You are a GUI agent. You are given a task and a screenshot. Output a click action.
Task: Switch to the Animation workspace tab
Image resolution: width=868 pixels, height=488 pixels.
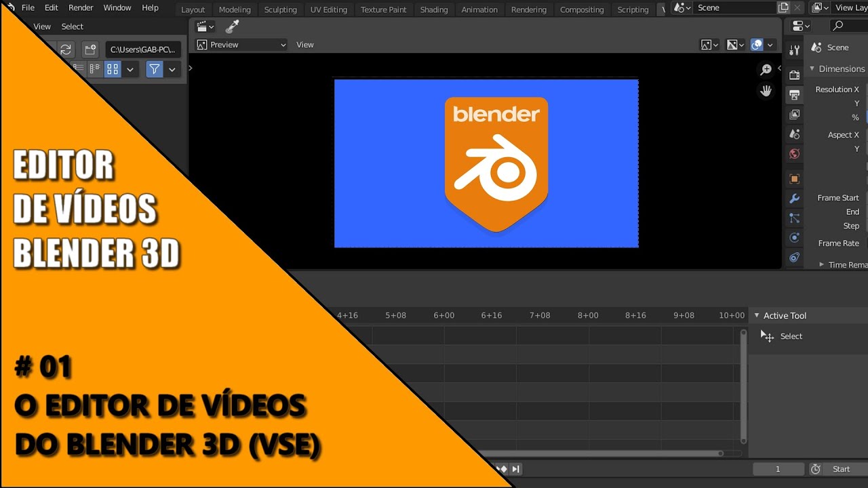click(x=479, y=9)
